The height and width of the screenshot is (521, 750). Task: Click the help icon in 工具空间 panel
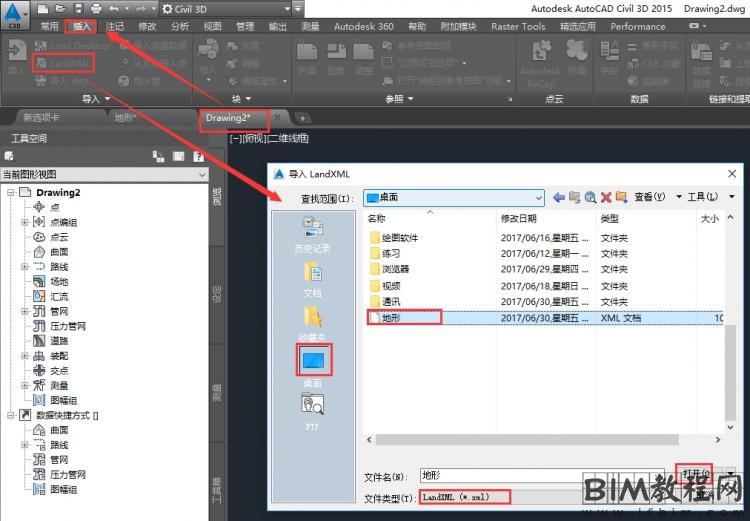pyautogui.click(x=199, y=156)
